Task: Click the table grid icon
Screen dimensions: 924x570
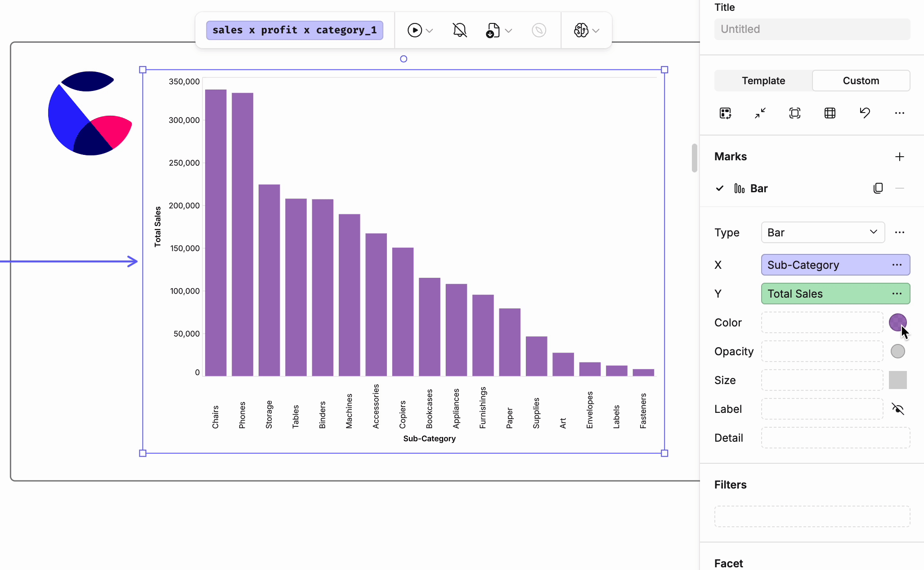Action: click(x=830, y=113)
